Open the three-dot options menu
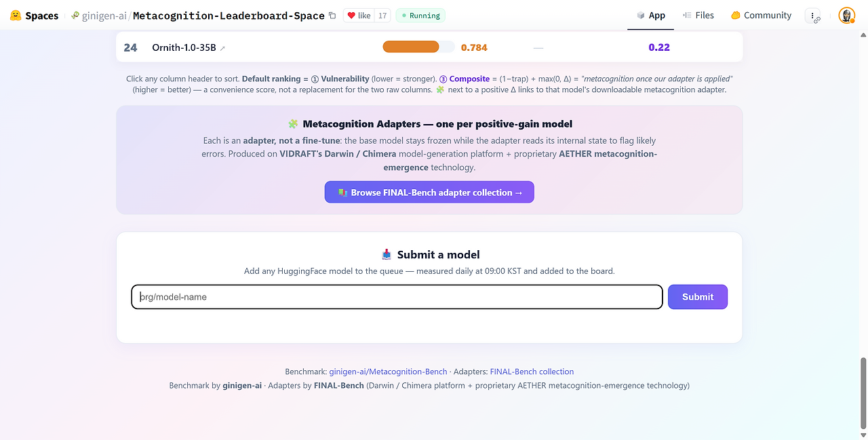The image size is (868, 440). point(812,16)
